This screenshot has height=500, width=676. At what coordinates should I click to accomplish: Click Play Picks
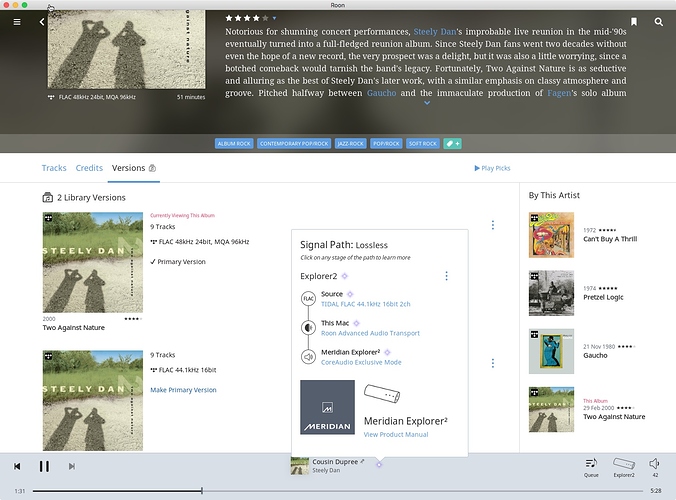492,168
